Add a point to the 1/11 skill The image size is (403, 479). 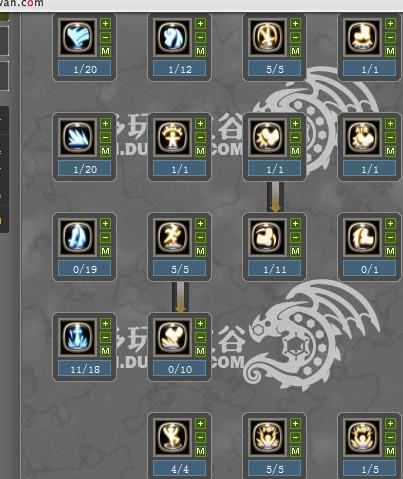click(x=295, y=223)
